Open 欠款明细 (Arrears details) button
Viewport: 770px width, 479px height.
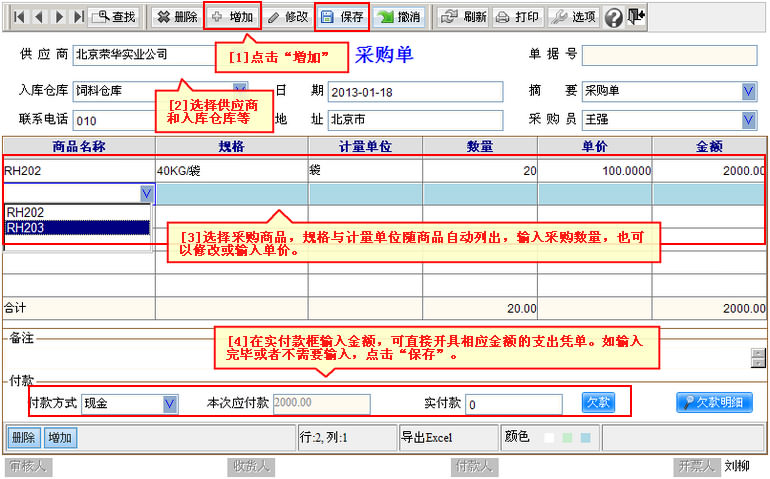tap(714, 402)
